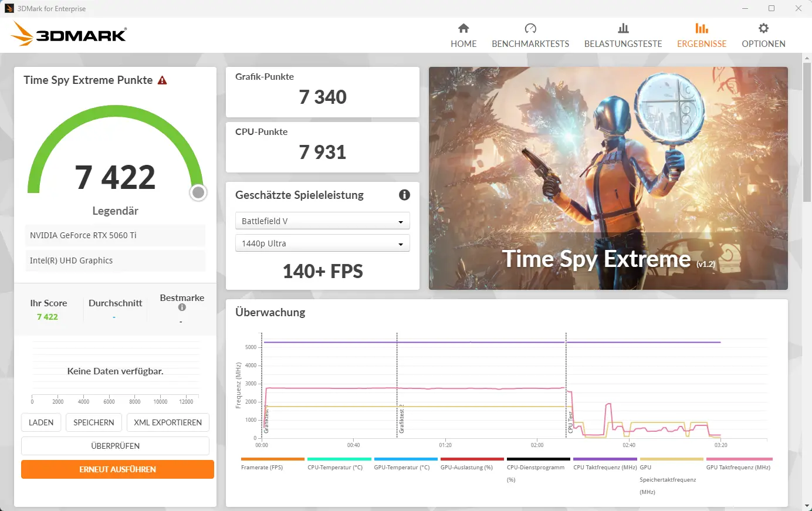This screenshot has width=812, height=511.
Task: Expand the 1440p Ultra resolution dropdown
Action: pyautogui.click(x=322, y=243)
